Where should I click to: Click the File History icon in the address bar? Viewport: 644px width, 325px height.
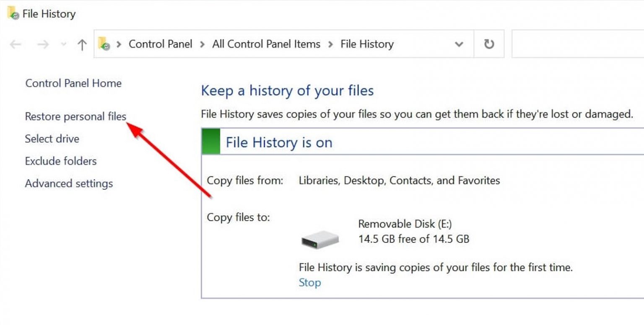104,44
